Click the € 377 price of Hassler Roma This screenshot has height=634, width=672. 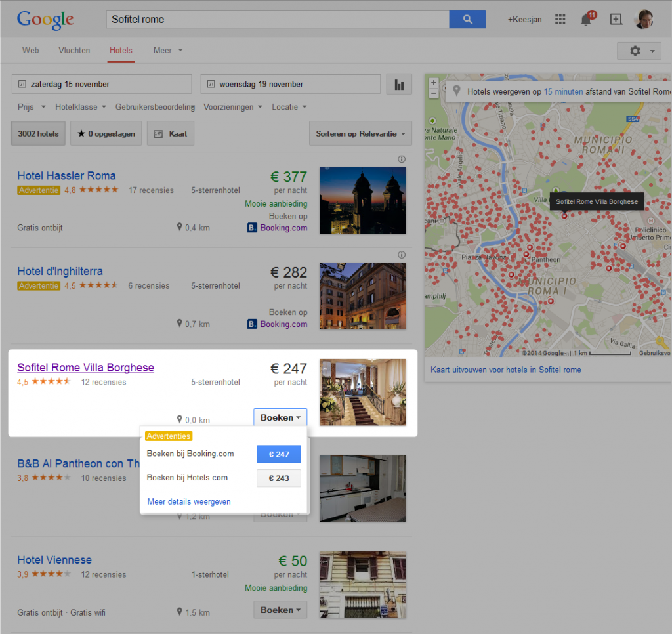[289, 177]
